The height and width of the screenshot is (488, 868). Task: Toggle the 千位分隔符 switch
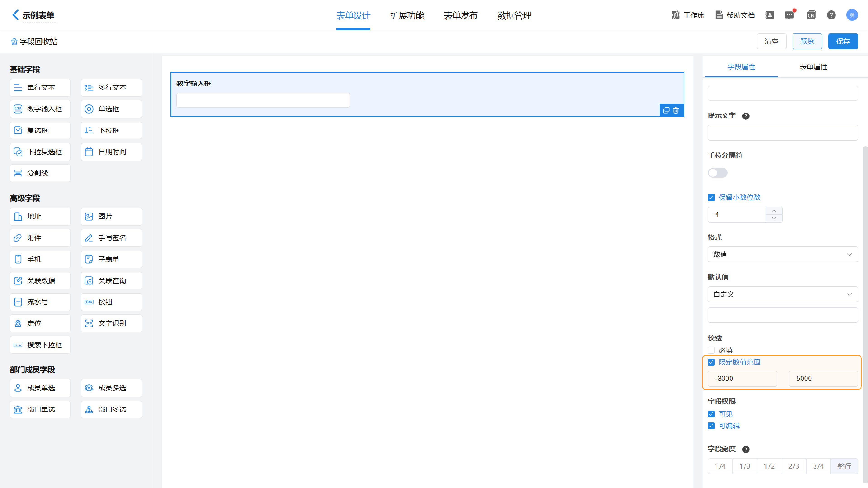(718, 173)
